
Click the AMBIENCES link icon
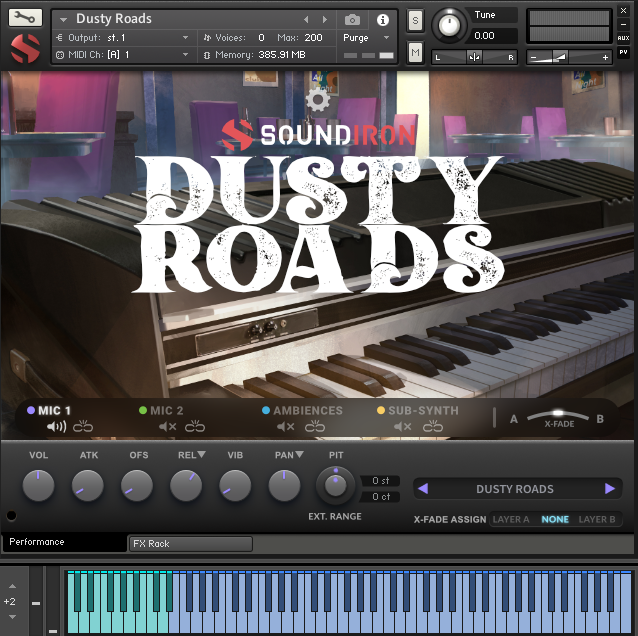315,426
